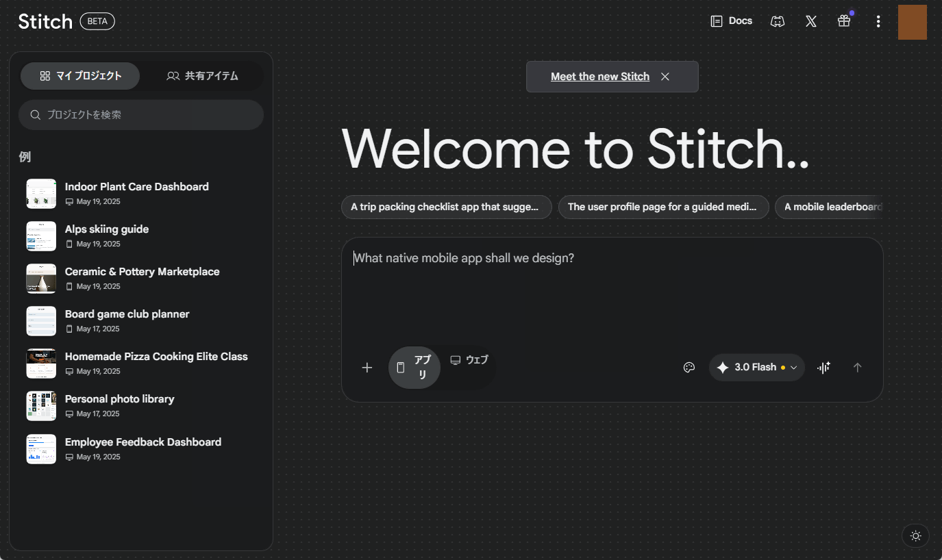Open the Board game club planner project

click(141, 321)
